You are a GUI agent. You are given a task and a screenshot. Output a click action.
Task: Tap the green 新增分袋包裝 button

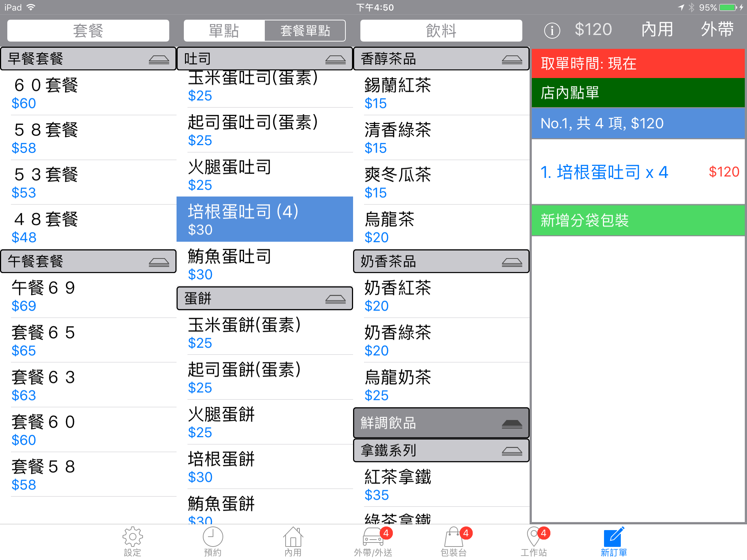pyautogui.click(x=638, y=220)
